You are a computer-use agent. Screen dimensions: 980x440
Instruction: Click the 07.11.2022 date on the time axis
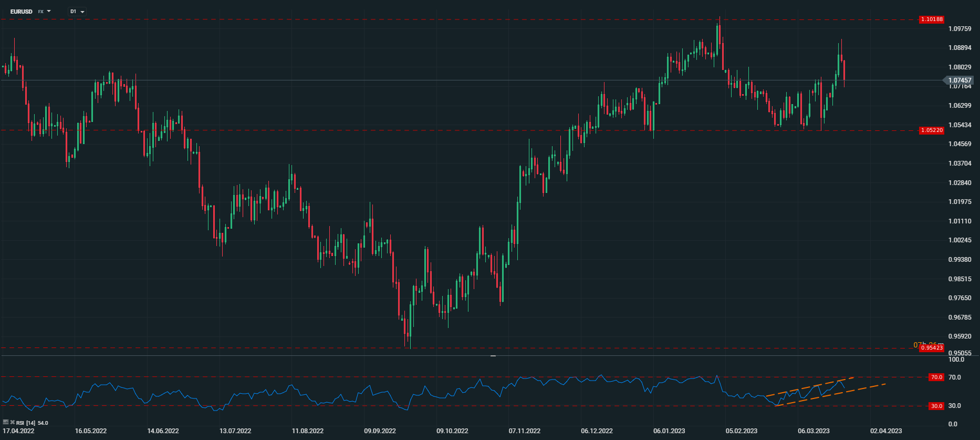pos(525,431)
